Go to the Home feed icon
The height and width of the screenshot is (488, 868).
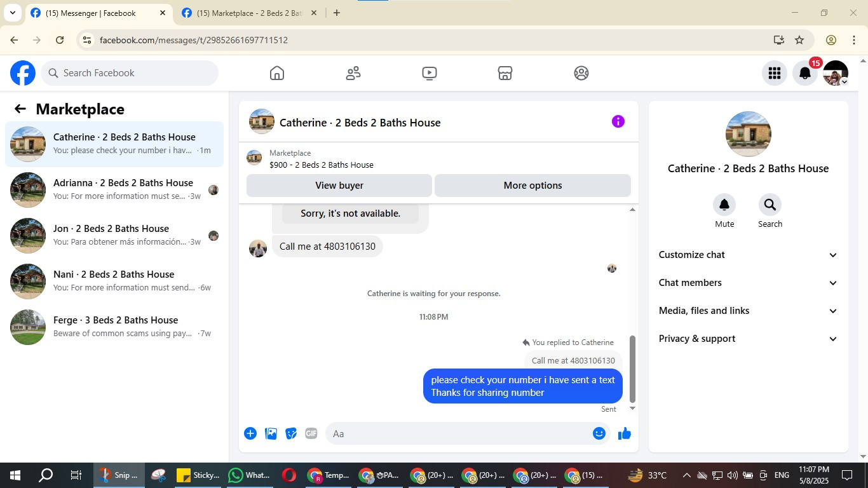click(277, 73)
